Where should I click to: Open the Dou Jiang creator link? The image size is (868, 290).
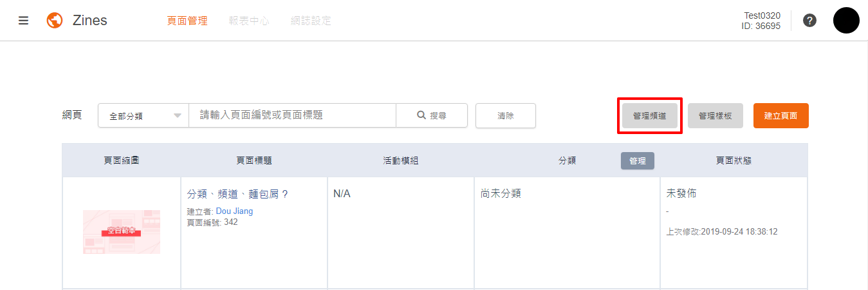[x=234, y=211]
